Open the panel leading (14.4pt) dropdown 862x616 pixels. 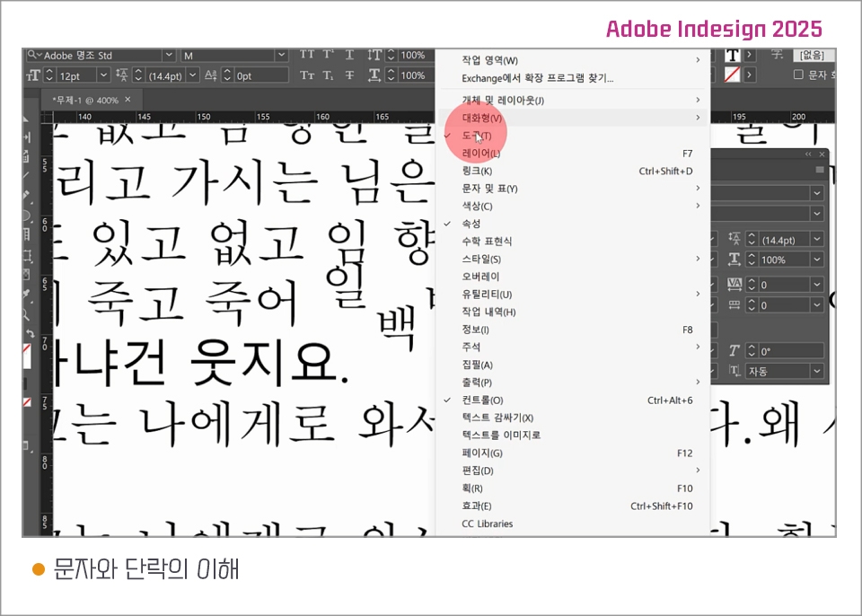click(x=817, y=239)
